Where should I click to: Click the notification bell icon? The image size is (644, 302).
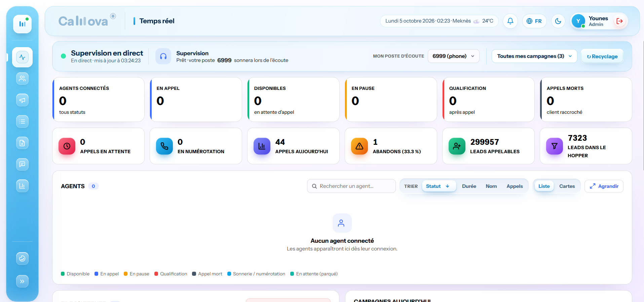click(510, 21)
